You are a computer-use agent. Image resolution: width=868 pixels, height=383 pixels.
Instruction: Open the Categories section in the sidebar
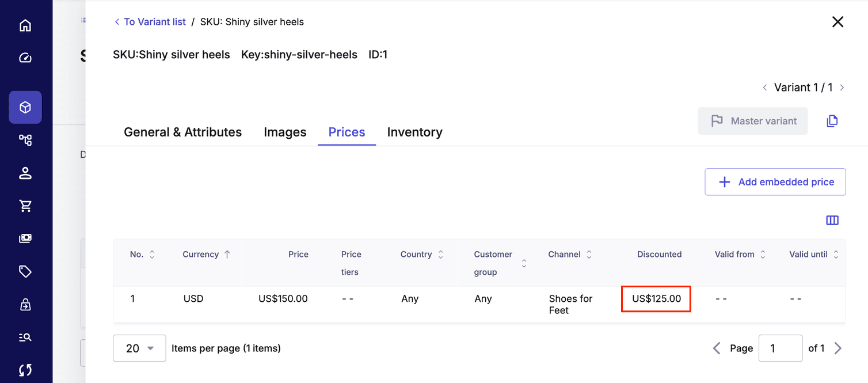25,140
